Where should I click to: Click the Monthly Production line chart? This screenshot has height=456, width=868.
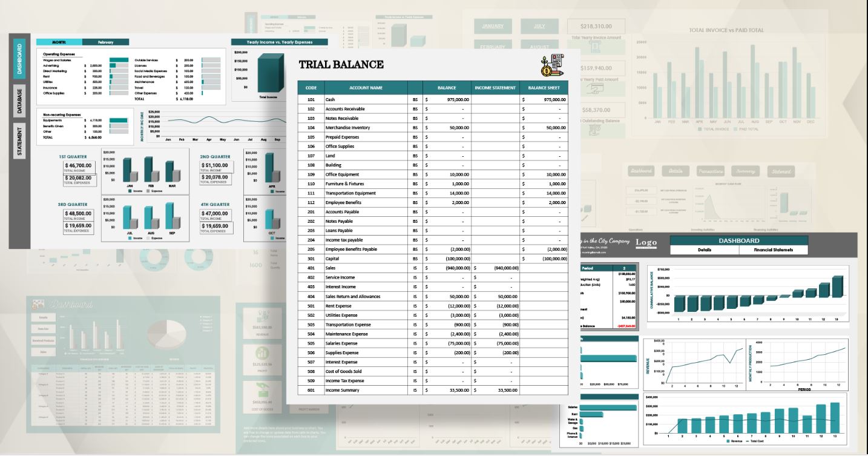798,365
